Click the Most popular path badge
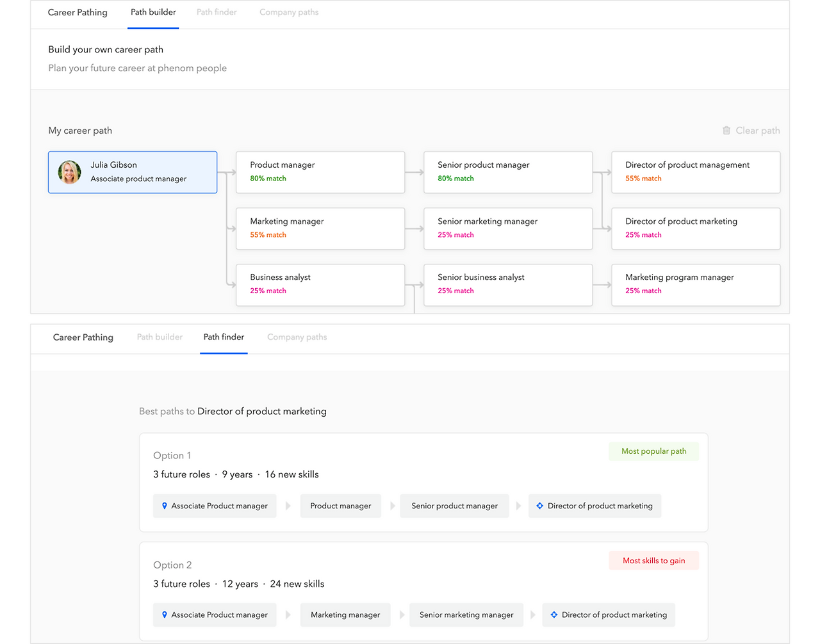This screenshot has width=820, height=644. click(653, 451)
